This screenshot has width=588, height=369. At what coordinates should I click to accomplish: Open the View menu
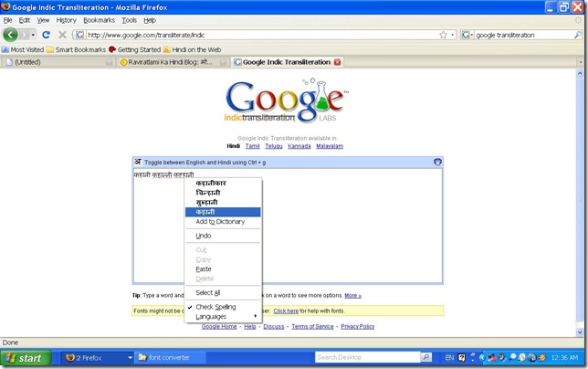43,20
